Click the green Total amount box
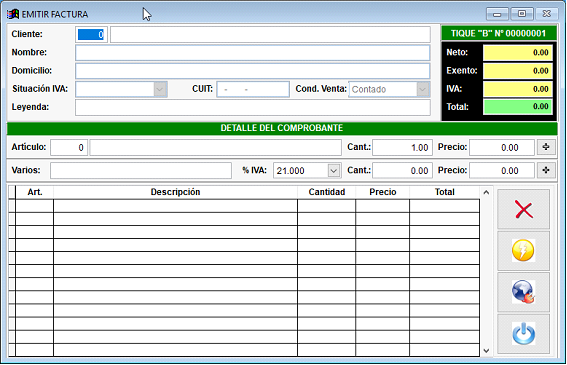Screen dimensions: 567x365 point(517,107)
